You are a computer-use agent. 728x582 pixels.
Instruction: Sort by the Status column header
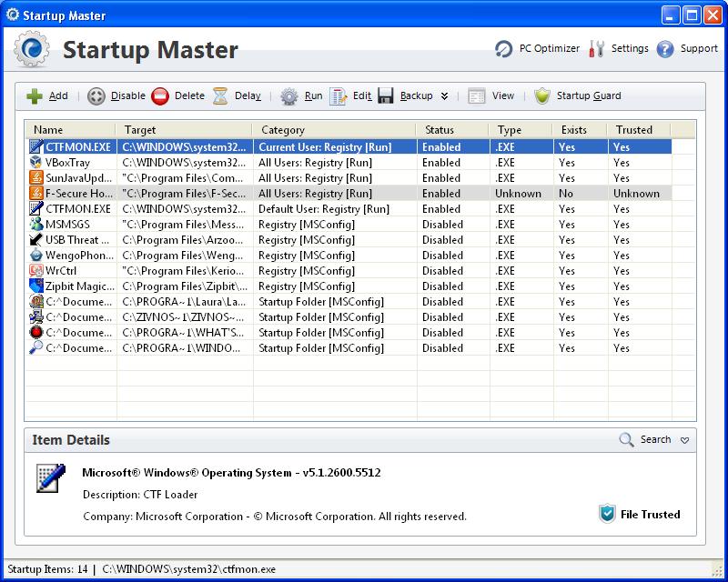tap(452, 130)
